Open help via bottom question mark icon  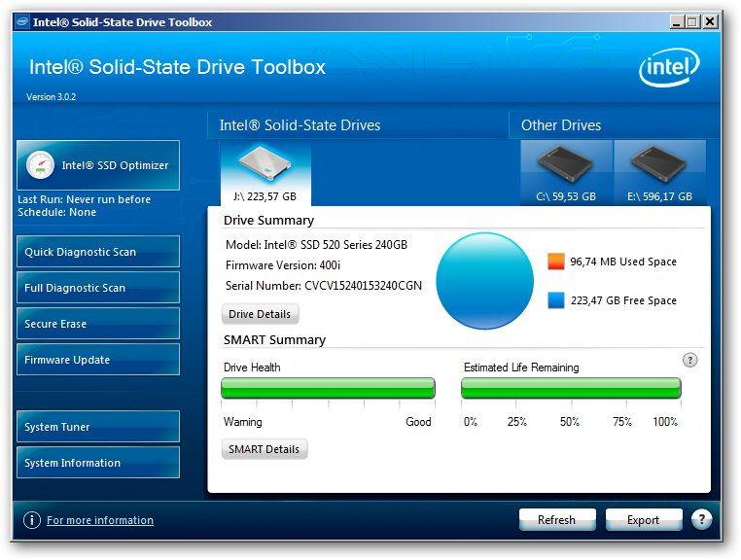pos(702,520)
